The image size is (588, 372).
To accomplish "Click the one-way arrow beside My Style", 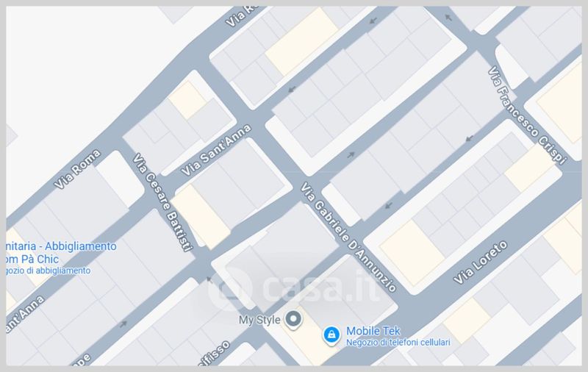I will (x=210, y=279).
